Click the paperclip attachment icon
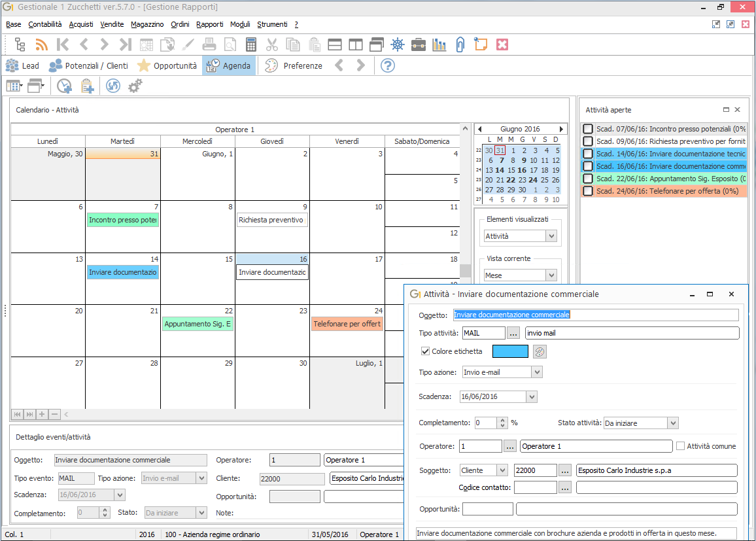 click(x=460, y=45)
